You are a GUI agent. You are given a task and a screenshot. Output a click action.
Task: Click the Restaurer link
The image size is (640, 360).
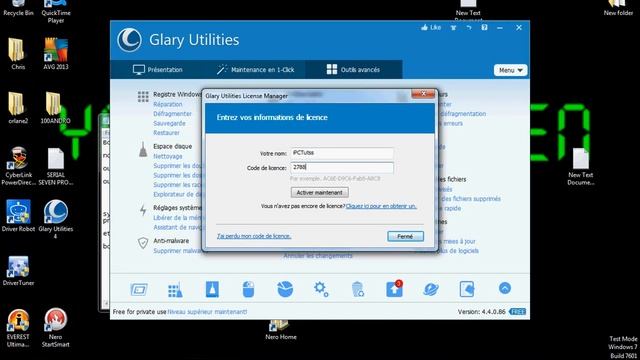tap(166, 133)
